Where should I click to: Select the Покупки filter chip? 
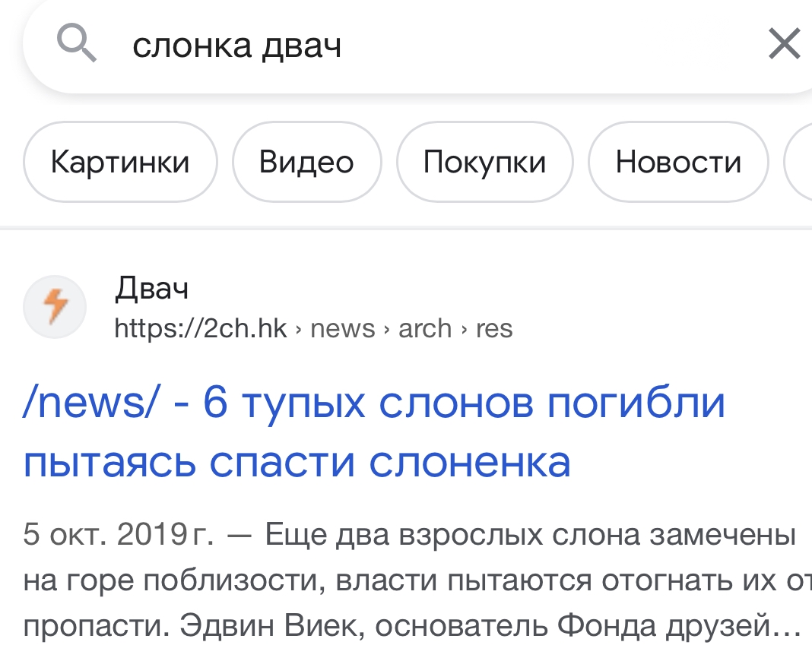click(x=485, y=162)
